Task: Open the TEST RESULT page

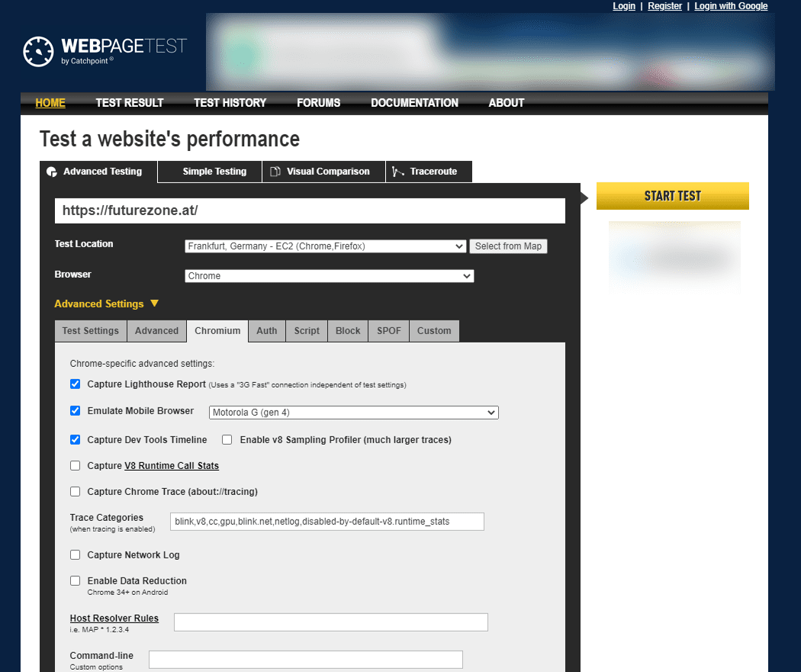Action: [130, 103]
